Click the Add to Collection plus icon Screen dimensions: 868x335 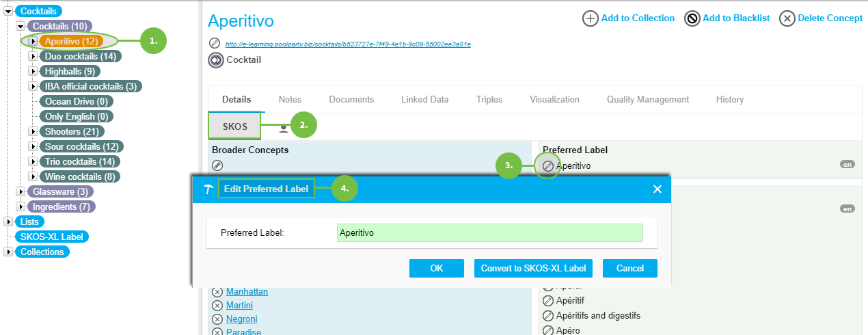pyautogui.click(x=590, y=18)
